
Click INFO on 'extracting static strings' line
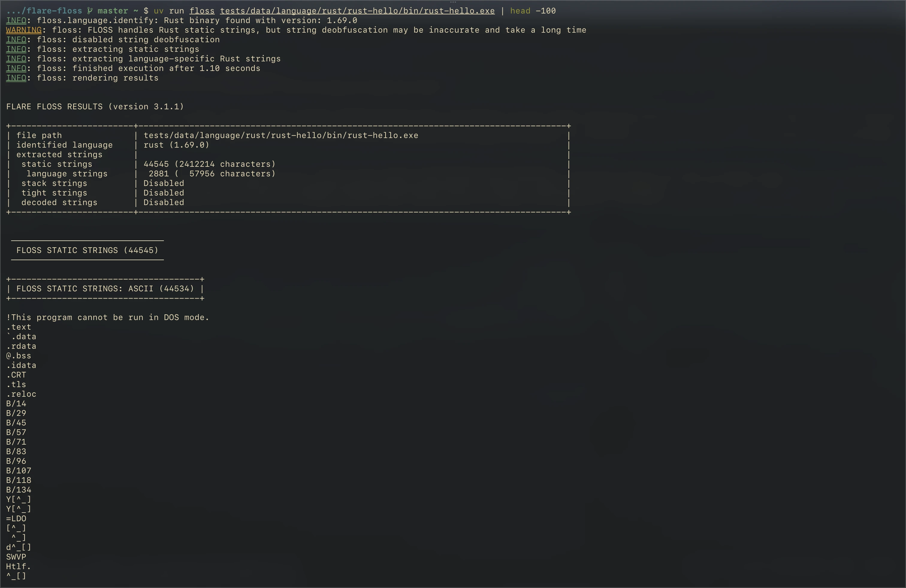coord(16,49)
